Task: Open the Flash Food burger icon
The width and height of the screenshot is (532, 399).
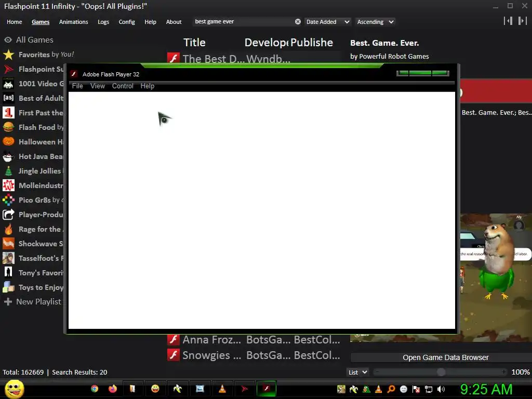Action: (8, 127)
